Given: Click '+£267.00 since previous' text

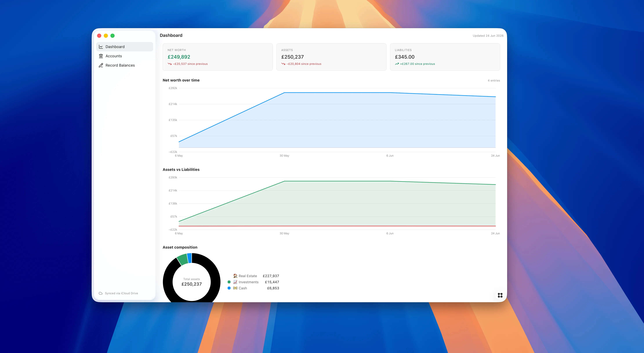Looking at the screenshot, I should click(418, 64).
